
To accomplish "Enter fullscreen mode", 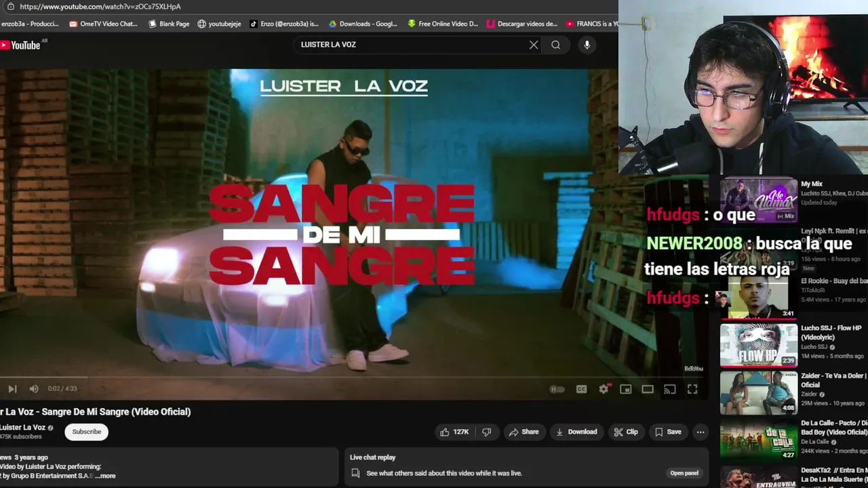I will 692,389.
